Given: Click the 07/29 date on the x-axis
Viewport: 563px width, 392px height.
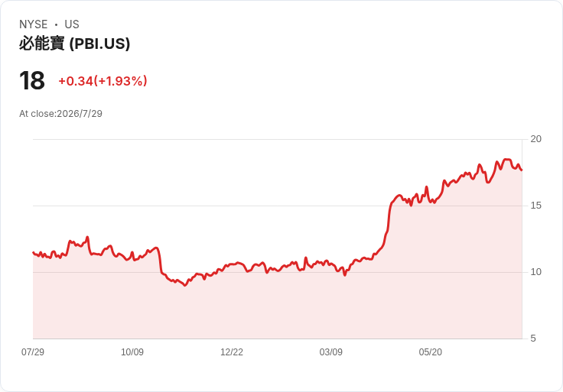Looking at the screenshot, I should click(33, 352).
